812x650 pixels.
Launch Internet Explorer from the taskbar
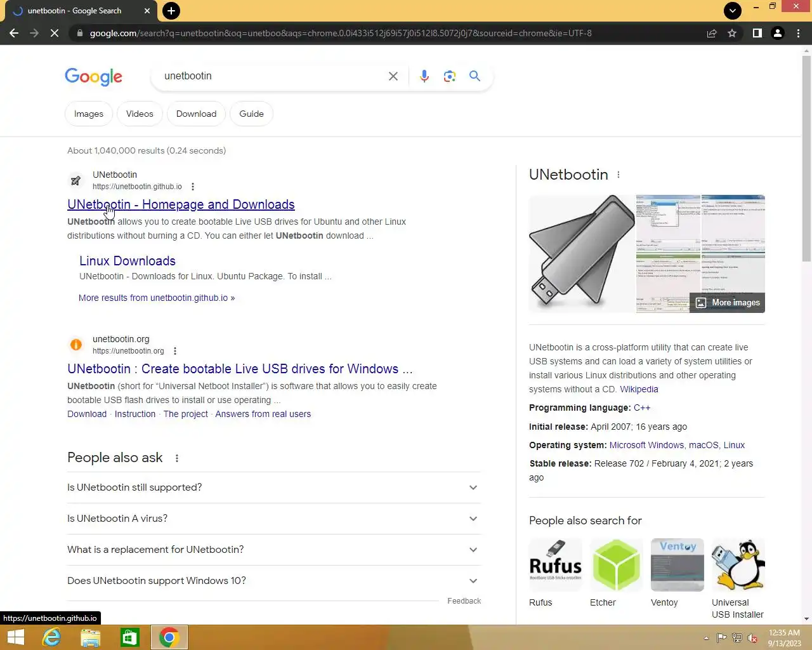(51, 637)
